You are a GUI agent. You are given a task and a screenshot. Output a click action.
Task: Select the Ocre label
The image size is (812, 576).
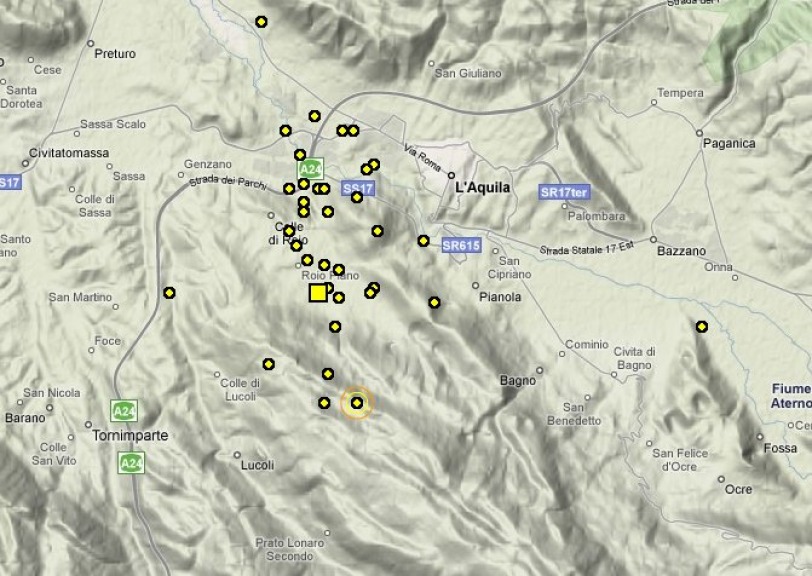pos(738,489)
